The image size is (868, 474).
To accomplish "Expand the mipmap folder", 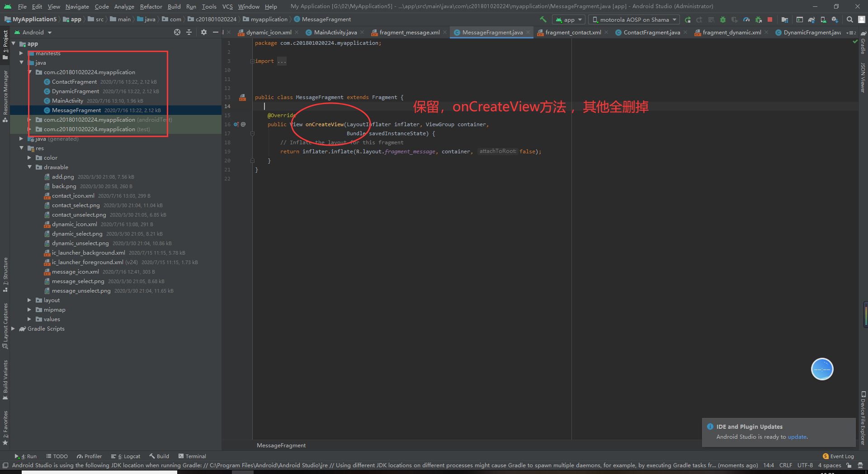I will click(29, 310).
